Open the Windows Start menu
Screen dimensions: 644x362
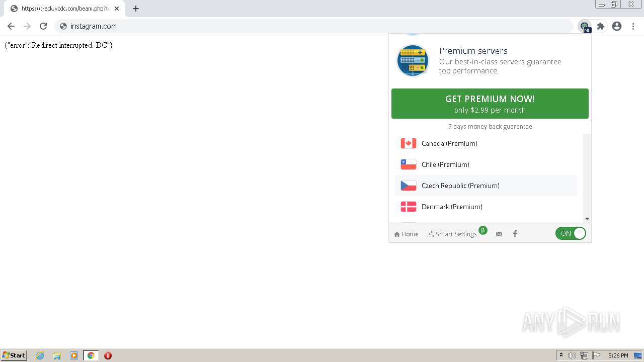click(x=14, y=355)
